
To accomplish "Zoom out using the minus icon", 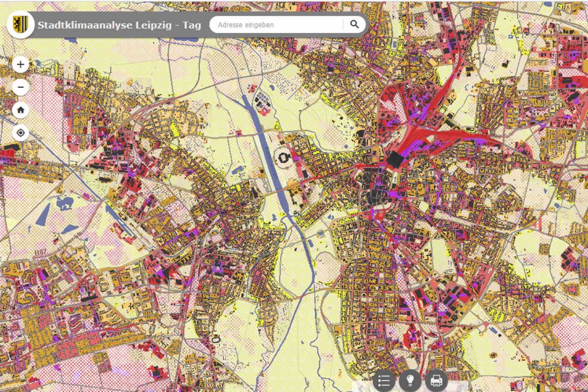I will pos(20,87).
